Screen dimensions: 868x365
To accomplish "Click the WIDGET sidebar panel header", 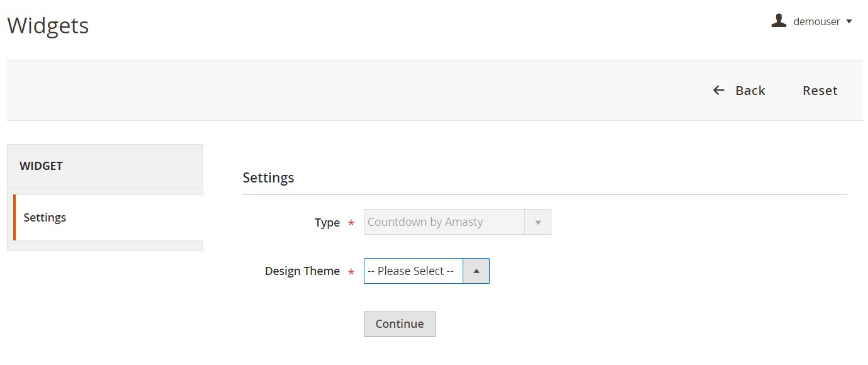I will [x=42, y=166].
